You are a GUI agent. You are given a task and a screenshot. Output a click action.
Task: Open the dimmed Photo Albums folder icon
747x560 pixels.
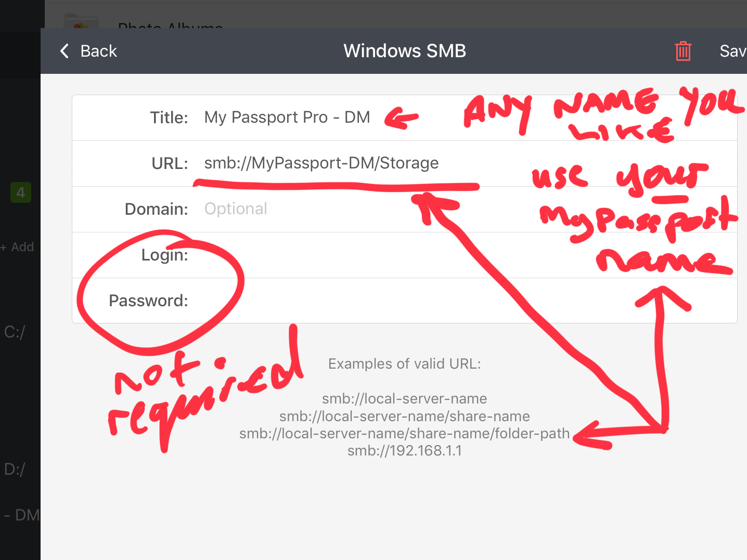tap(81, 21)
